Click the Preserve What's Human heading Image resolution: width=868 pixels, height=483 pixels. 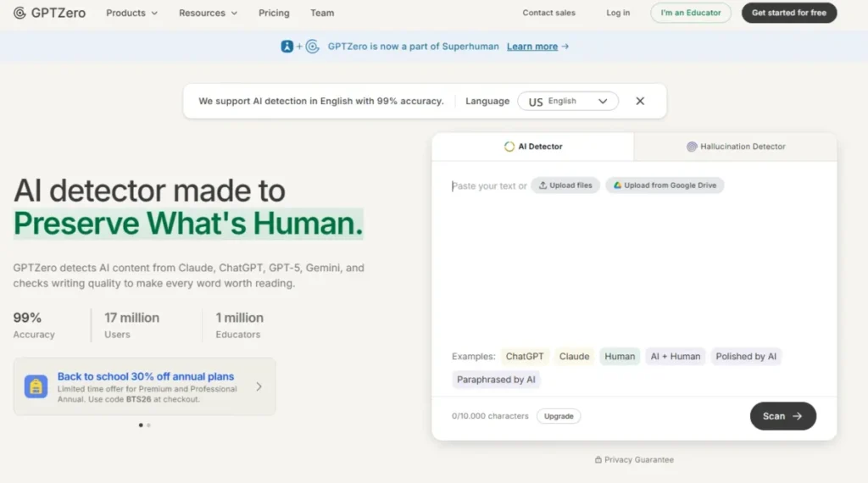point(188,224)
